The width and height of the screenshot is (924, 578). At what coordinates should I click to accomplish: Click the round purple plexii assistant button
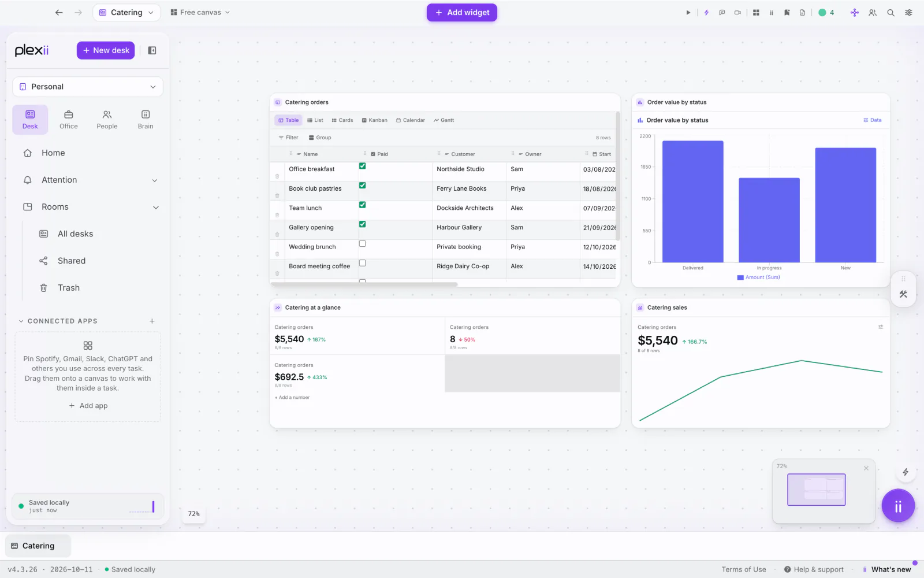tap(898, 506)
